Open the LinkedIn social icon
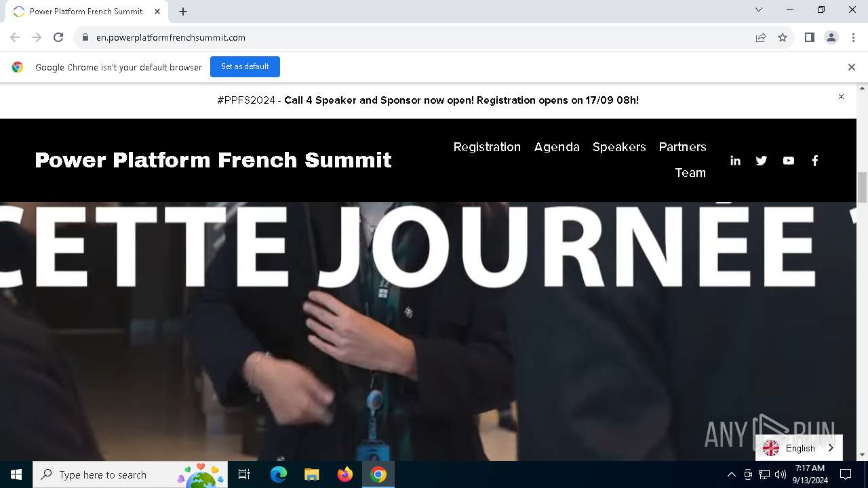The width and height of the screenshot is (868, 488). pos(735,161)
